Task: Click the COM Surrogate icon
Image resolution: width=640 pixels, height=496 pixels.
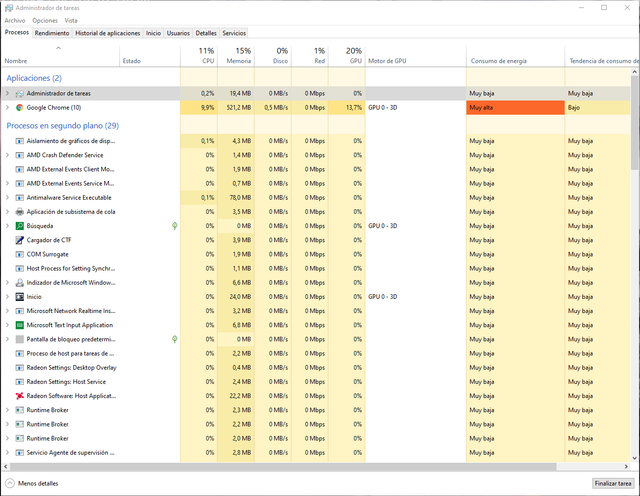Action: point(19,254)
